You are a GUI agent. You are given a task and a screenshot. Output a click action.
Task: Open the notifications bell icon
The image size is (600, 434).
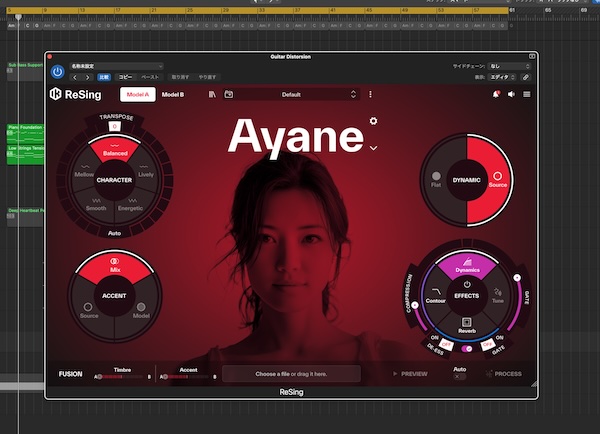click(x=496, y=94)
